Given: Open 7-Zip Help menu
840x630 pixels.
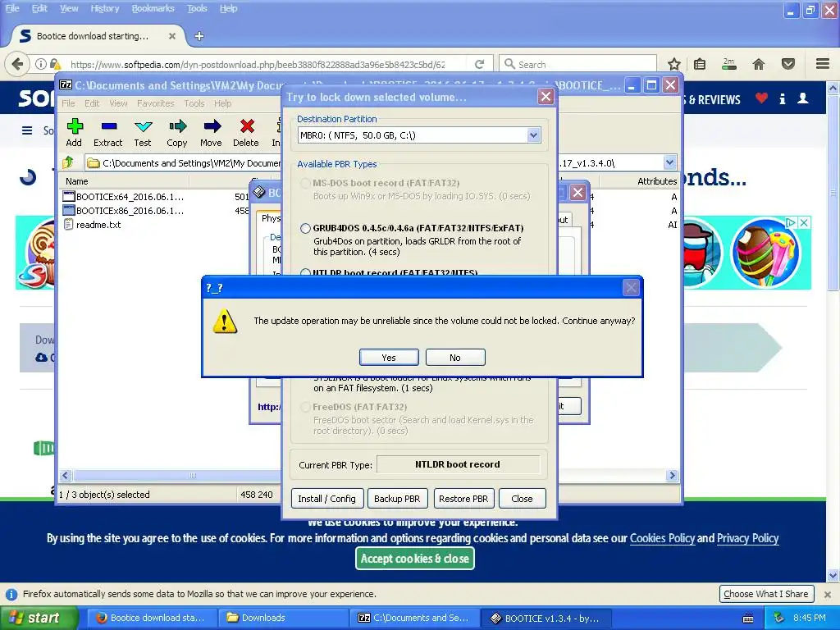Looking at the screenshot, I should 223,103.
